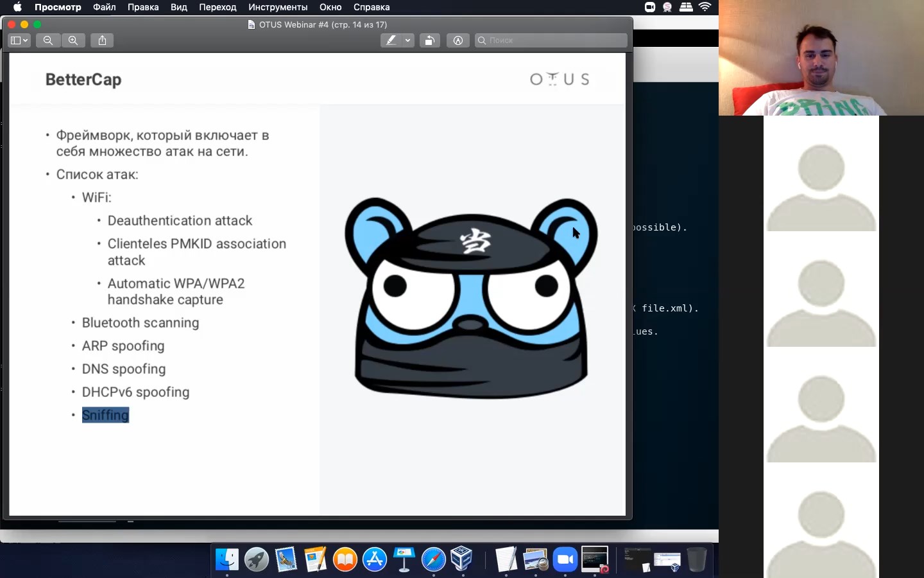Open the Trash in the Dock

[696, 559]
